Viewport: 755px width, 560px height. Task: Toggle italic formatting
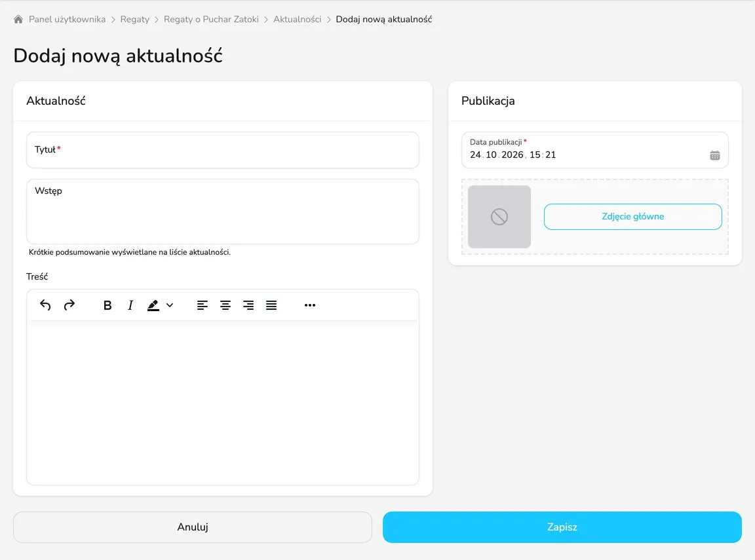[x=130, y=305]
